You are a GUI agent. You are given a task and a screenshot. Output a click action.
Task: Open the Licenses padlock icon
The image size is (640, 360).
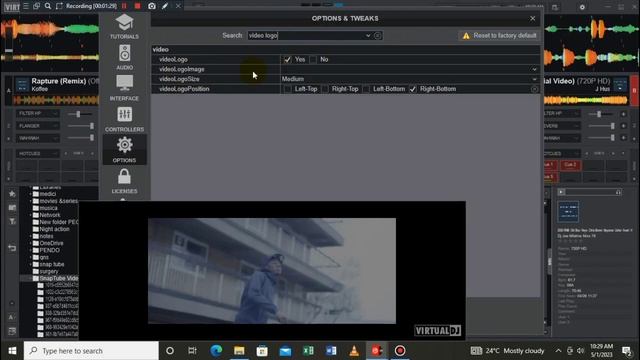pyautogui.click(x=124, y=177)
